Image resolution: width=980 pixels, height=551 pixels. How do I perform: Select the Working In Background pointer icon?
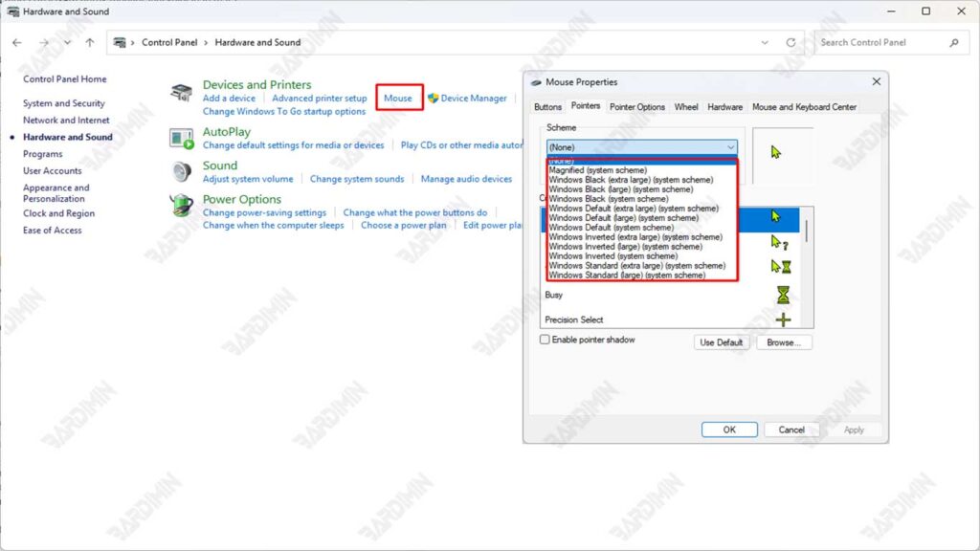(x=781, y=267)
